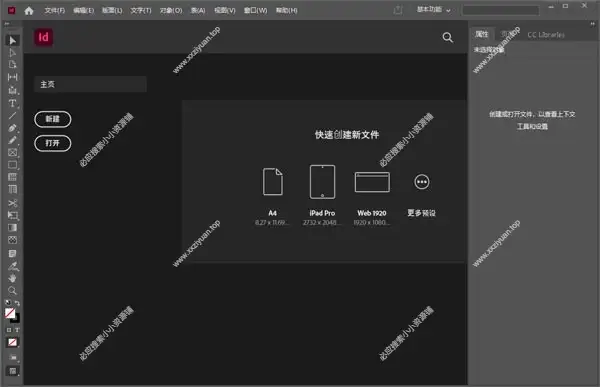The width and height of the screenshot is (600, 387).
Task: Click the 新建 button
Action: [x=52, y=119]
